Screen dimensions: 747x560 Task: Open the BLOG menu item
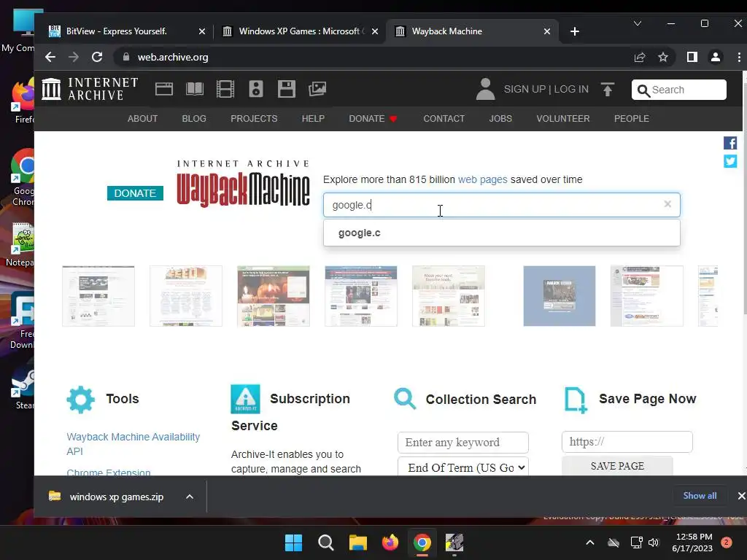pyautogui.click(x=194, y=119)
